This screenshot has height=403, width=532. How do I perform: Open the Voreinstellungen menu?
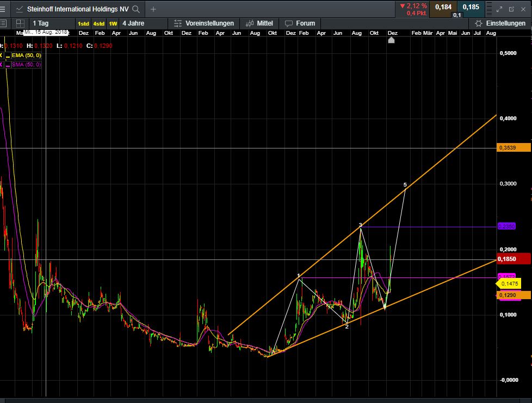click(x=204, y=23)
